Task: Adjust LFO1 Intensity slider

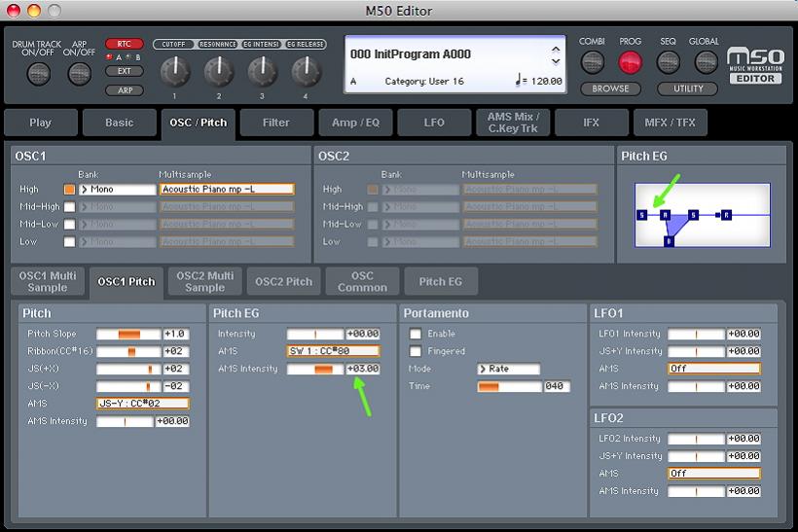Action: (x=696, y=335)
